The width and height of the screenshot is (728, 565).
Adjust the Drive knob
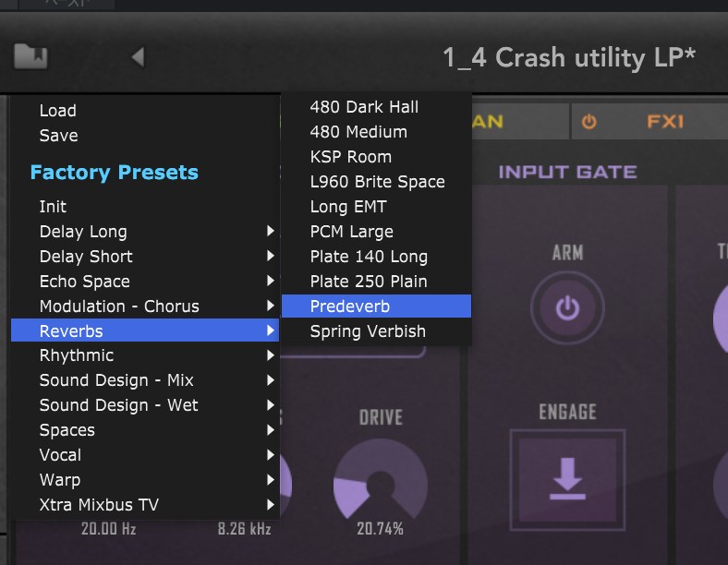(x=380, y=479)
